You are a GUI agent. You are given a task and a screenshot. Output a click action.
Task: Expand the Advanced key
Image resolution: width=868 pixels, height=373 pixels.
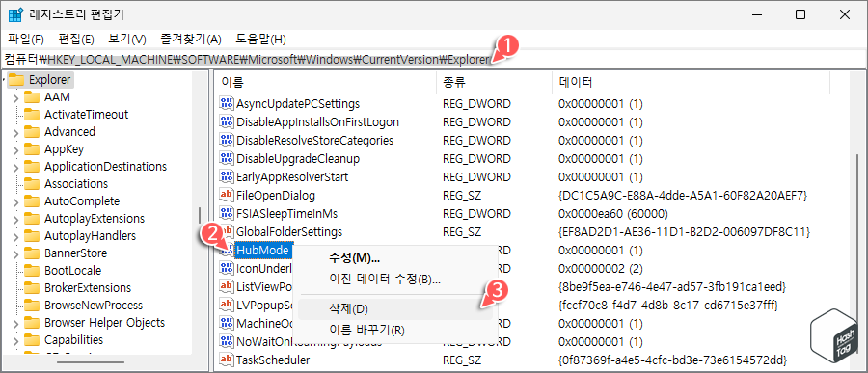[15, 132]
